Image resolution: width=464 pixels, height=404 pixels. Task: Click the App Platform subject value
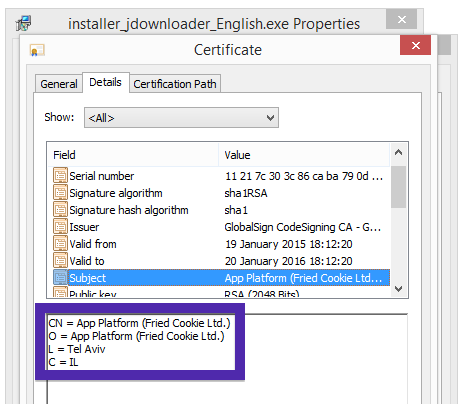pos(303,278)
